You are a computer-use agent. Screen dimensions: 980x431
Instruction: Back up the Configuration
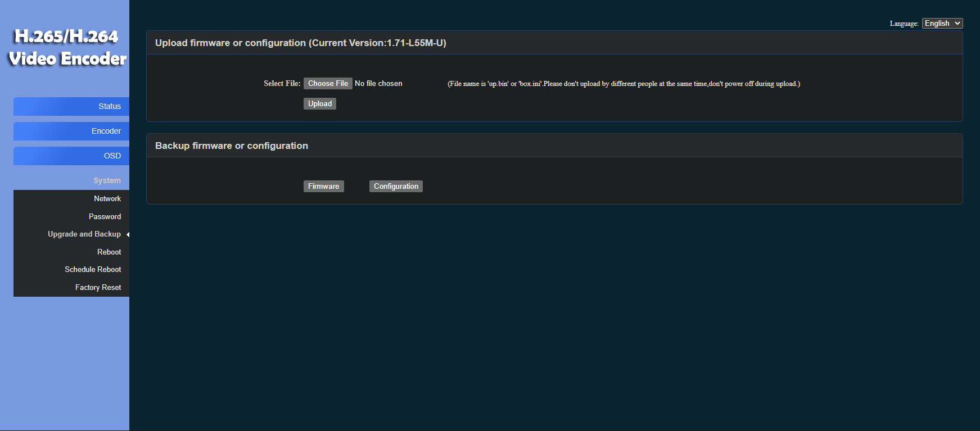(396, 186)
